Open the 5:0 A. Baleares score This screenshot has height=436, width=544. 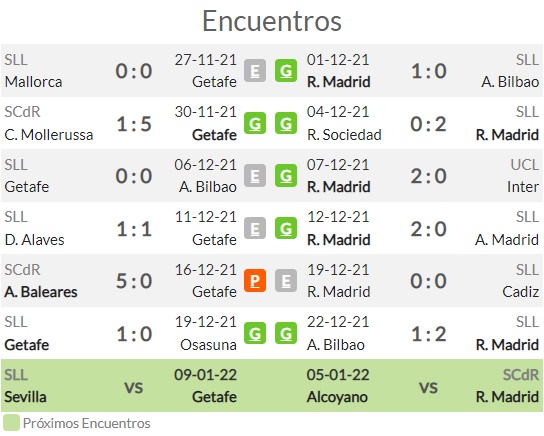[x=134, y=281]
